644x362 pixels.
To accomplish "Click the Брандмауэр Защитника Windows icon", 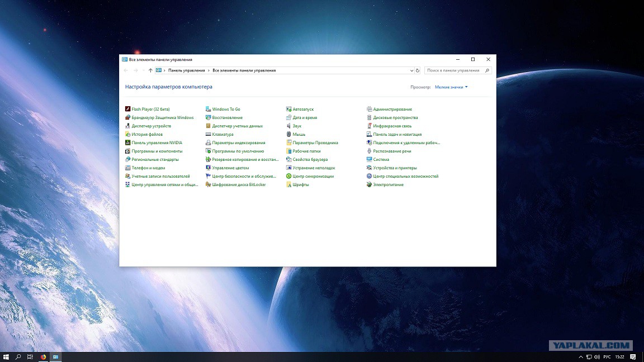I will 127,117.
